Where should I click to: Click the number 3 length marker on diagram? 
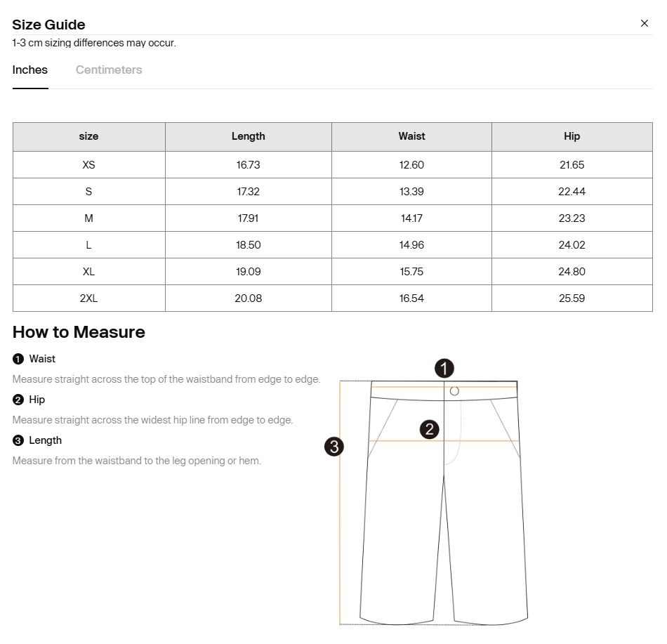[x=334, y=446]
